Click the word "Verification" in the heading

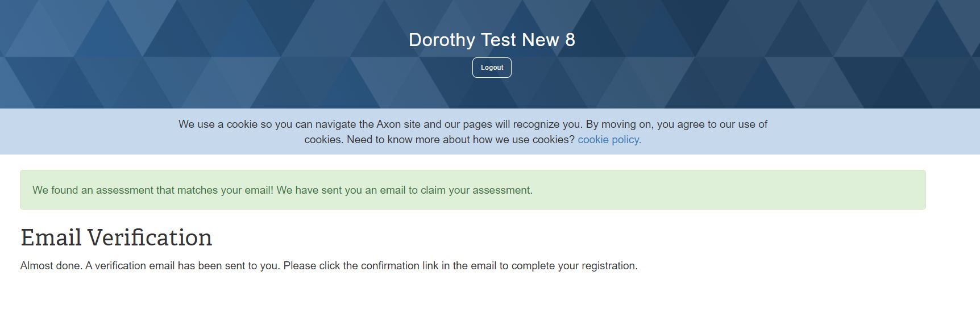150,237
